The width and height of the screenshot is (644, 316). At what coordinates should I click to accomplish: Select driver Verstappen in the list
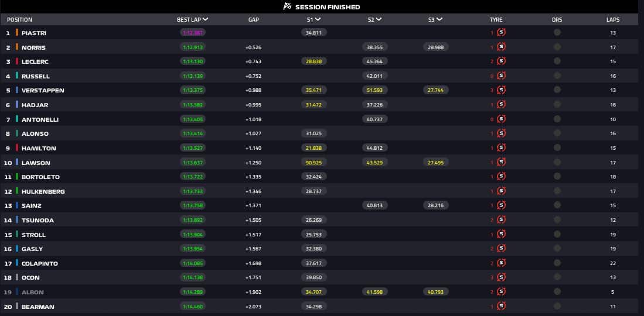click(43, 90)
